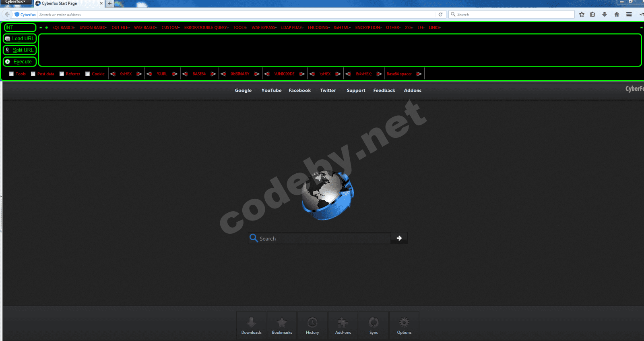Image resolution: width=644 pixels, height=341 pixels.
Task: Click right arrow beside Base64 spacer
Action: [419, 74]
